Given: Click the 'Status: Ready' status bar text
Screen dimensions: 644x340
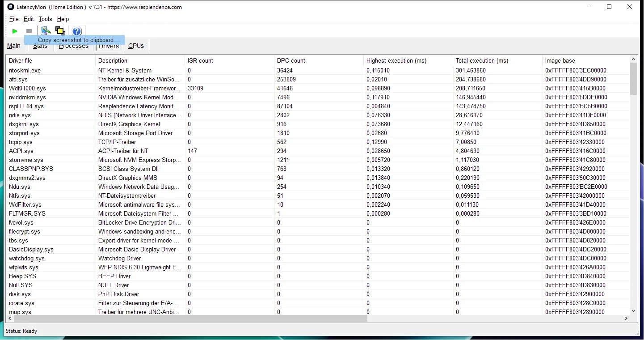Looking at the screenshot, I should coord(21,331).
